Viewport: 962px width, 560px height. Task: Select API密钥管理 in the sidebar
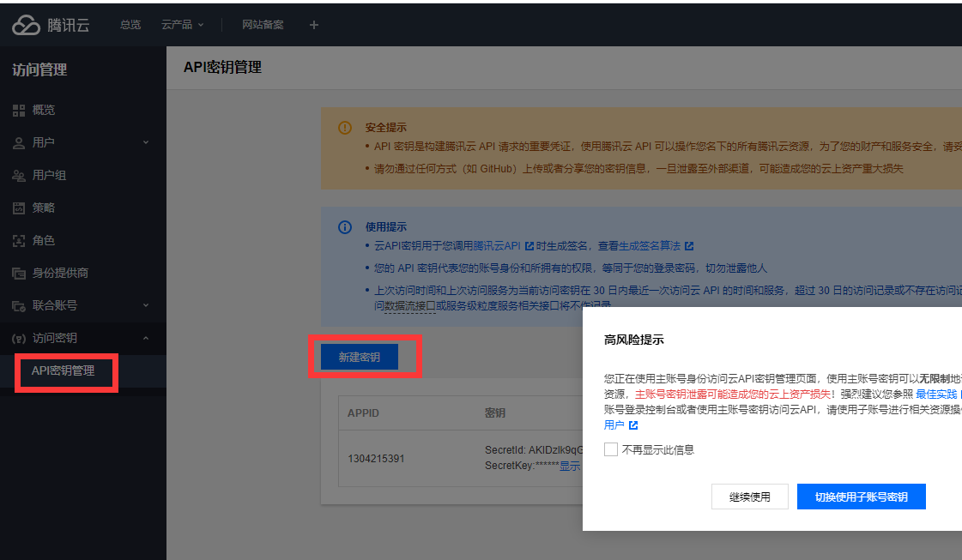tap(64, 370)
